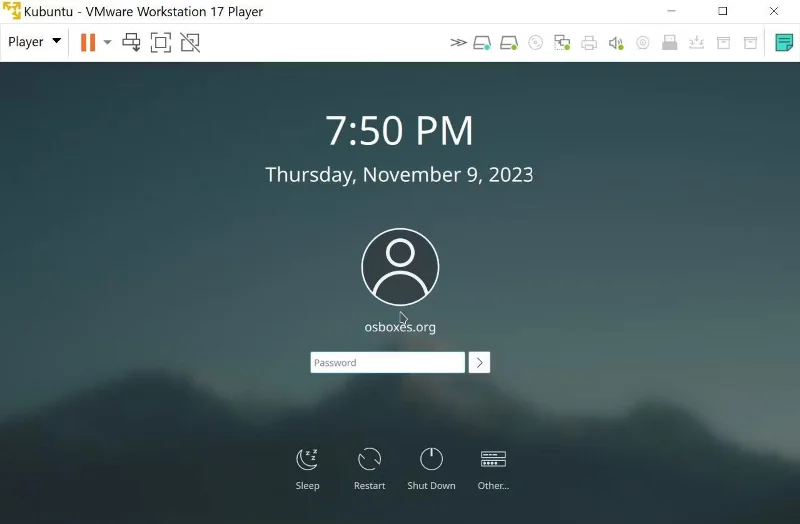800x524 pixels.
Task: Toggle Unity mode icon
Action: pyautogui.click(x=190, y=42)
